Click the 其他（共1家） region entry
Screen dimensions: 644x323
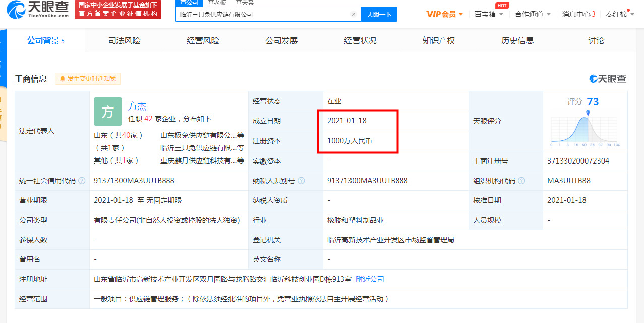click(116, 160)
